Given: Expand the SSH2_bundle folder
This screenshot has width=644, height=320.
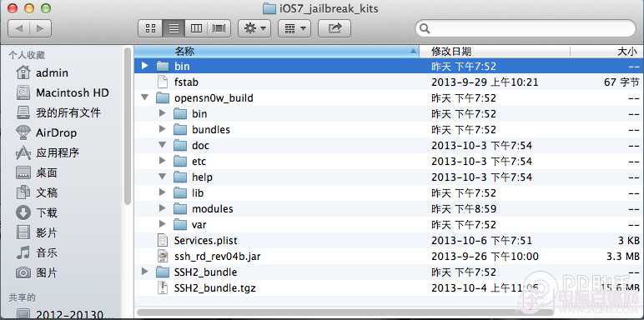Looking at the screenshot, I should [x=144, y=272].
